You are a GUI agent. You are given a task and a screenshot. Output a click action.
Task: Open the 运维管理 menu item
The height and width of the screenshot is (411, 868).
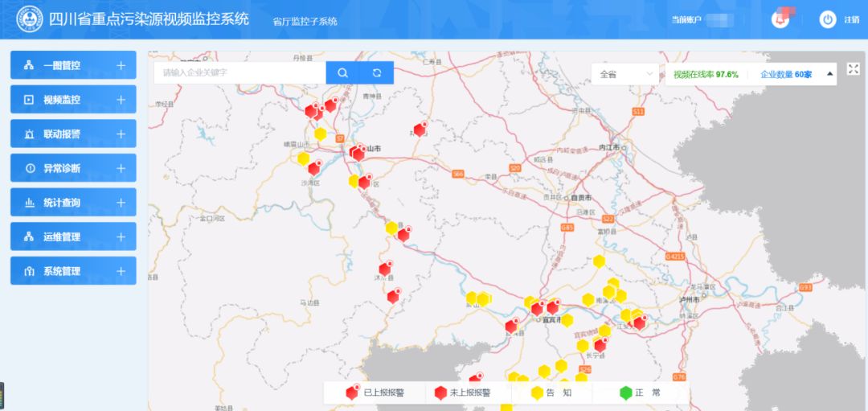tap(73, 237)
